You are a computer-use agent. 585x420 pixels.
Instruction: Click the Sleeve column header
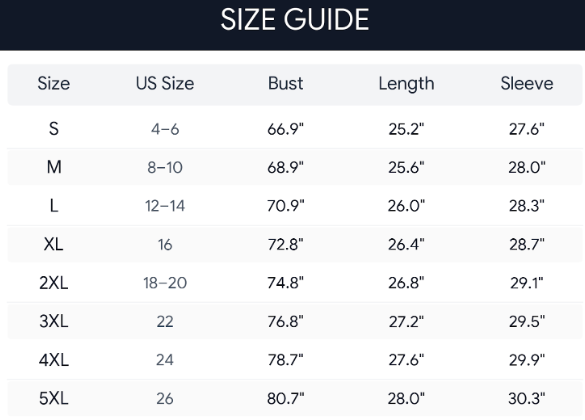(x=527, y=84)
